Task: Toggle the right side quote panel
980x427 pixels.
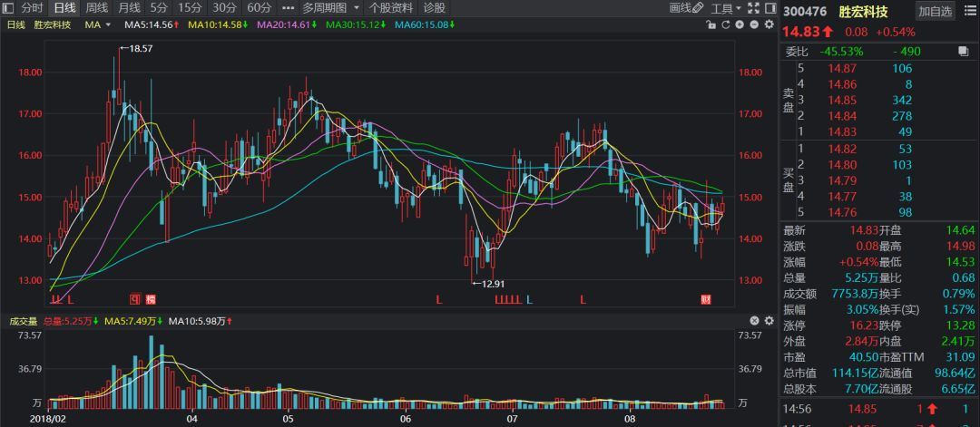Action: click(769, 8)
